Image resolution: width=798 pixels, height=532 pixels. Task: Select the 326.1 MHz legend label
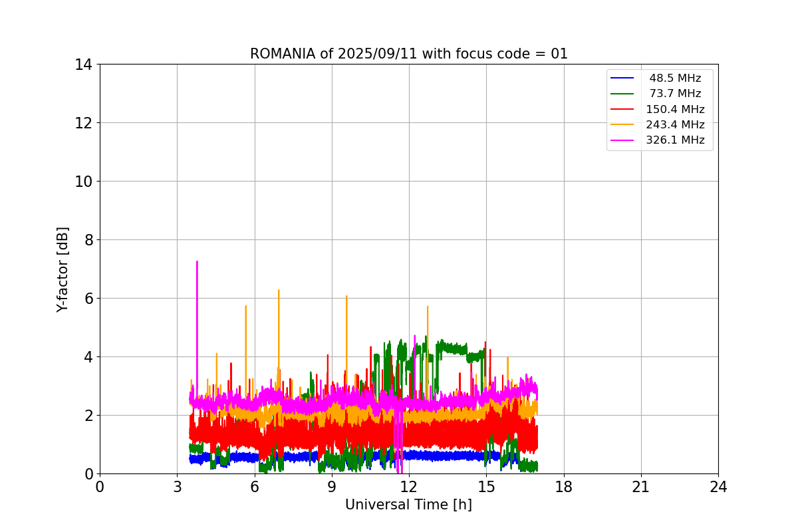[x=675, y=140]
